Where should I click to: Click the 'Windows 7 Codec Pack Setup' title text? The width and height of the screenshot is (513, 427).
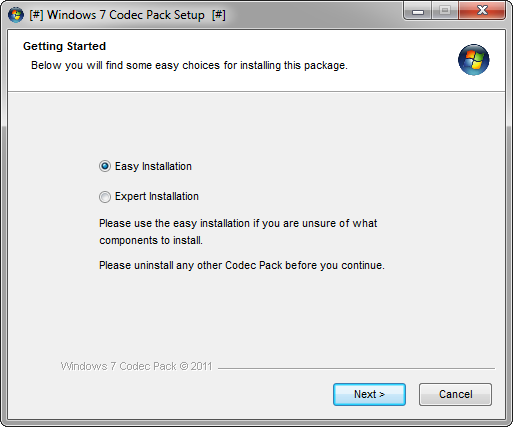126,15
